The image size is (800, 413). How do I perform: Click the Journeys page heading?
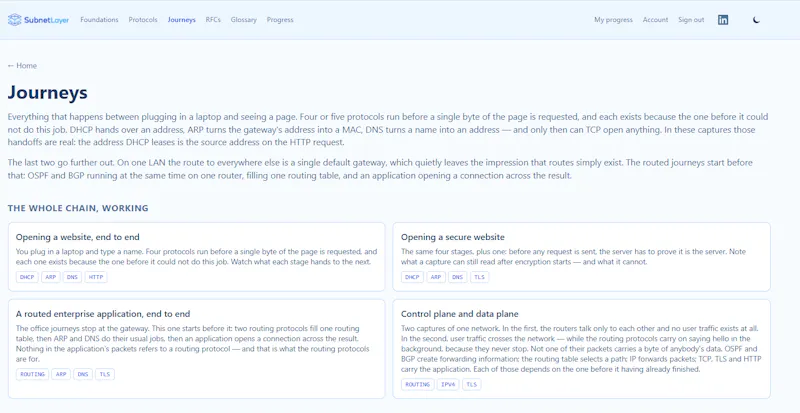click(x=47, y=93)
